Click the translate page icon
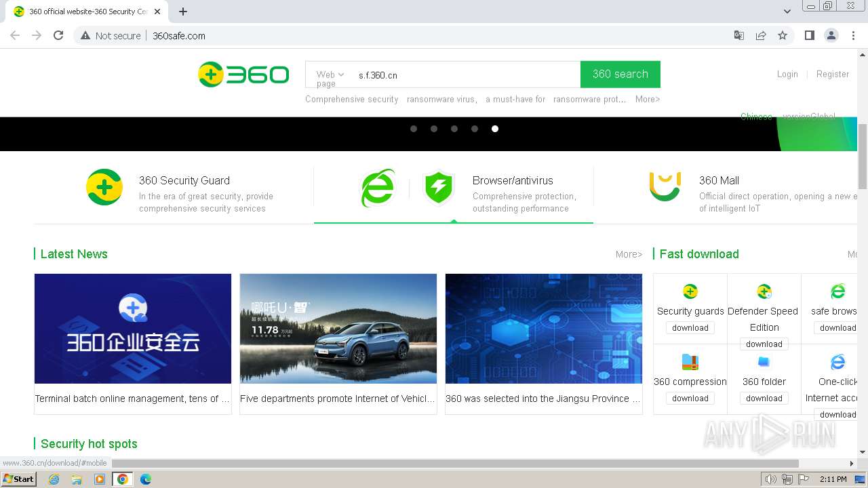This screenshot has height=488, width=868. (x=739, y=35)
